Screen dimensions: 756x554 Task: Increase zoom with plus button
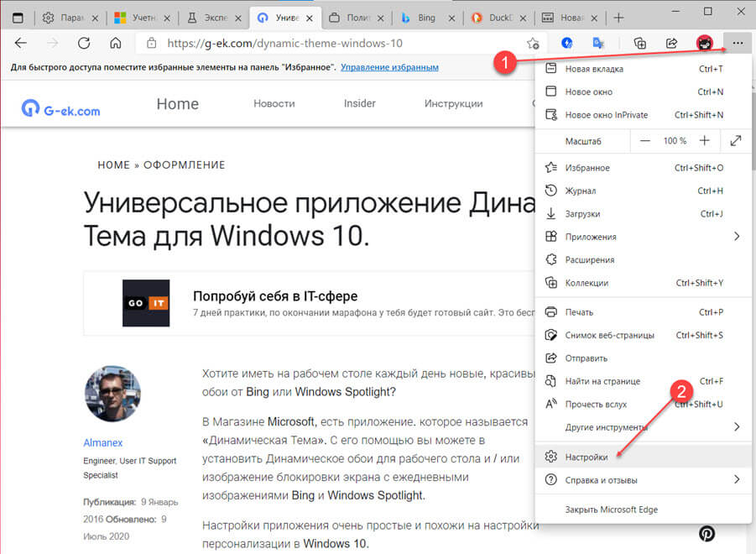click(x=705, y=141)
